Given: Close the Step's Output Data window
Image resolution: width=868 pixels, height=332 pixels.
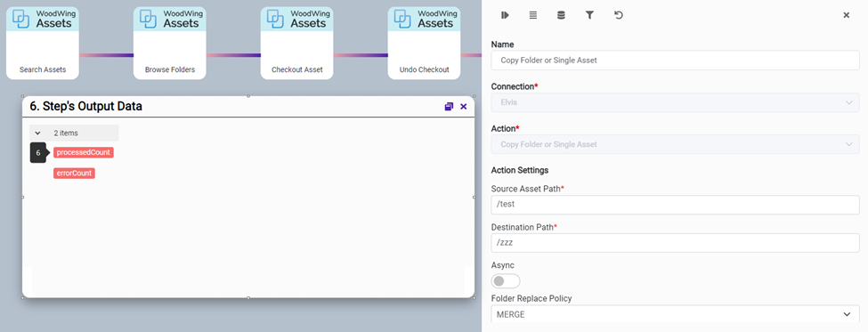Looking at the screenshot, I should coord(464,106).
